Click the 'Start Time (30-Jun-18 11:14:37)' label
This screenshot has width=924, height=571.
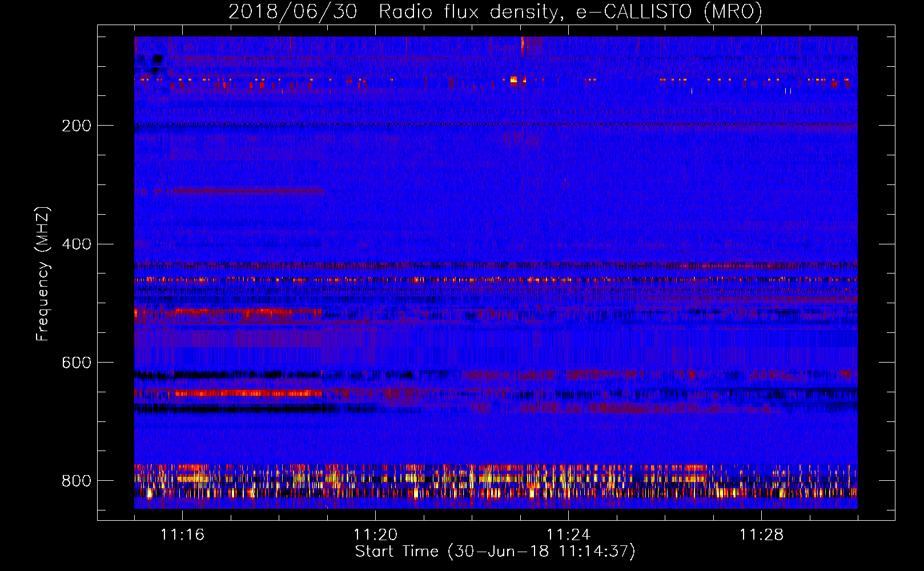click(x=495, y=552)
